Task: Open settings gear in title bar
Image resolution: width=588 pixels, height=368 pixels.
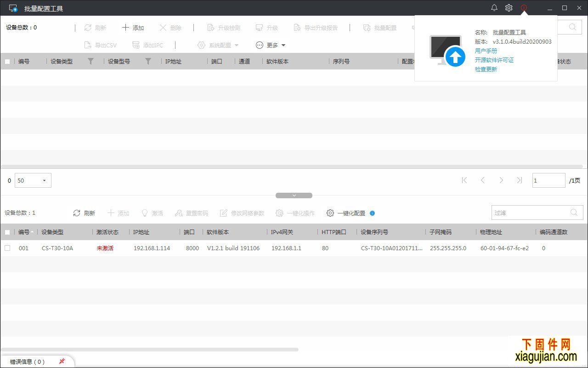Action: click(509, 8)
